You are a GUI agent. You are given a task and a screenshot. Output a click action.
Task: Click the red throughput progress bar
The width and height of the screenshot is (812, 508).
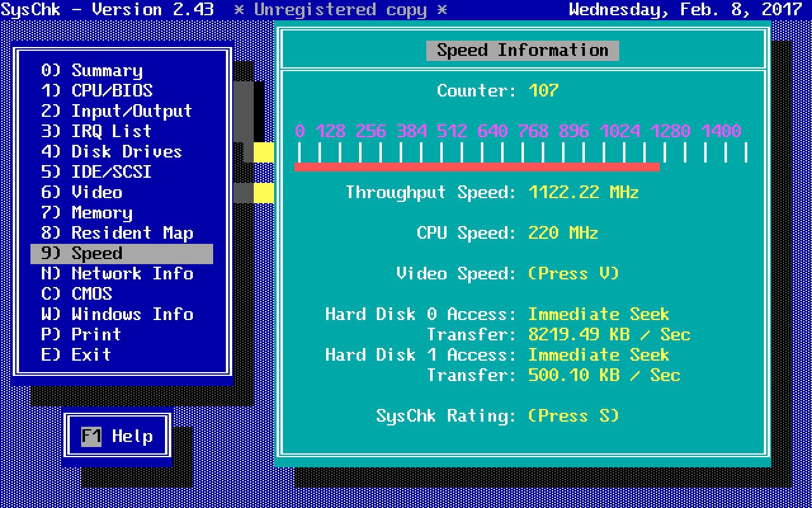[x=477, y=167]
